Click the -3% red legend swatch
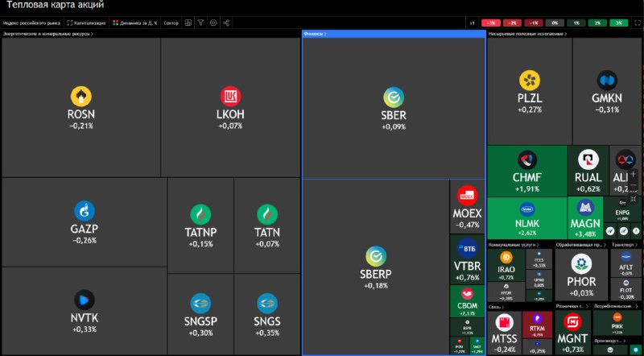 click(490, 23)
